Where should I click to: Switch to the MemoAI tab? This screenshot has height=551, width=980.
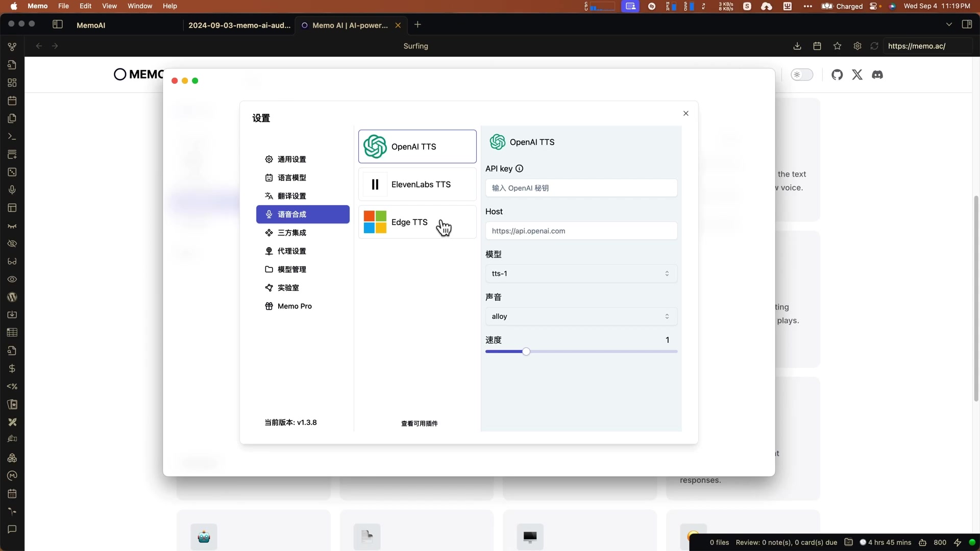91,25
